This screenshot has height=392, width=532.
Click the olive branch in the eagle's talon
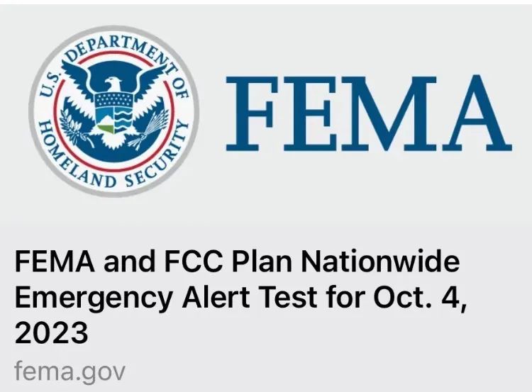(74, 125)
